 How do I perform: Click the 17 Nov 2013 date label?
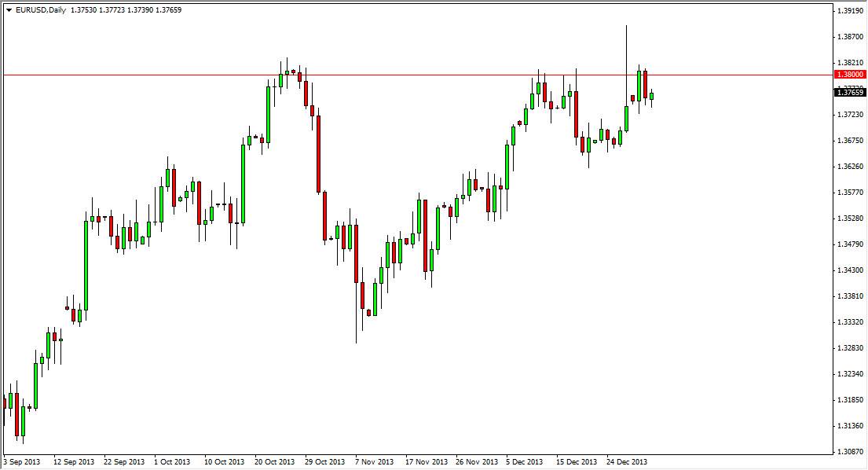(427, 461)
